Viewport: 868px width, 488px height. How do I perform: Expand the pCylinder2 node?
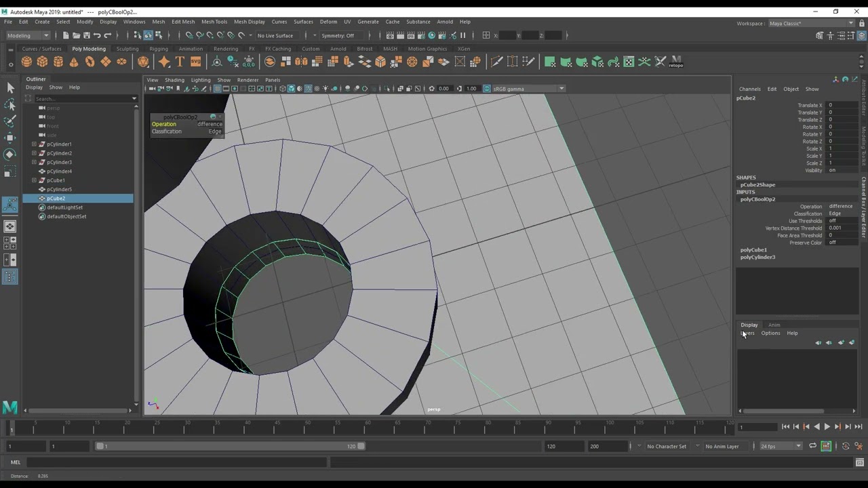click(34, 153)
